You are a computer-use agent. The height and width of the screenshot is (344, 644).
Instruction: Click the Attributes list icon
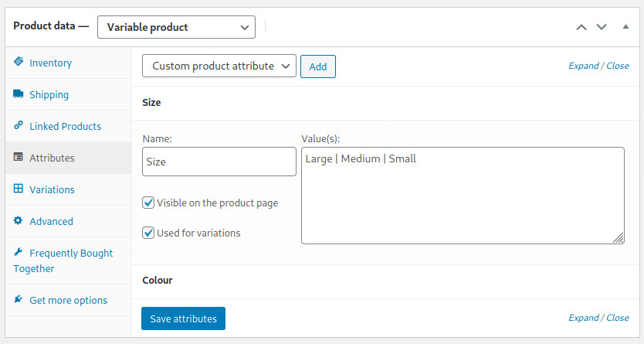point(18,157)
